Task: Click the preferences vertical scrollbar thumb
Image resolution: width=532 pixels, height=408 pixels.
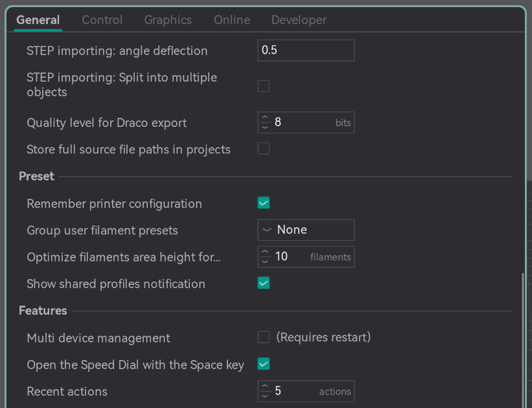Action: [x=523, y=340]
